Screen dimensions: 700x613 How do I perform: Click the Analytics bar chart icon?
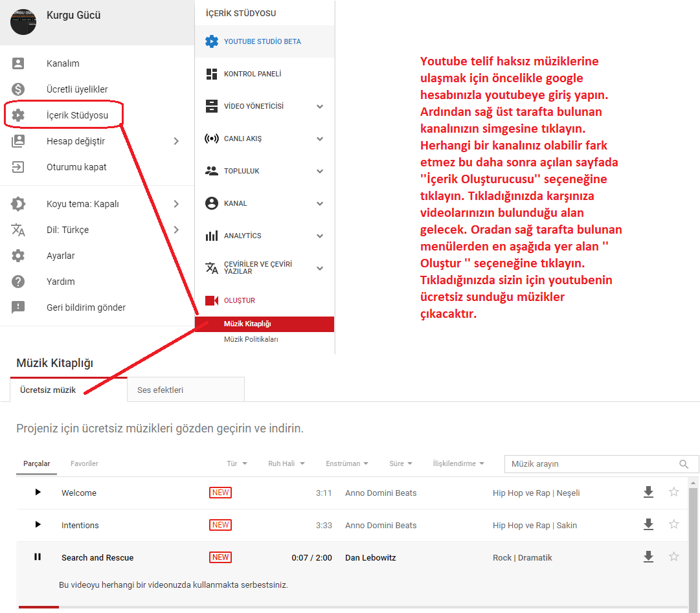point(212,236)
